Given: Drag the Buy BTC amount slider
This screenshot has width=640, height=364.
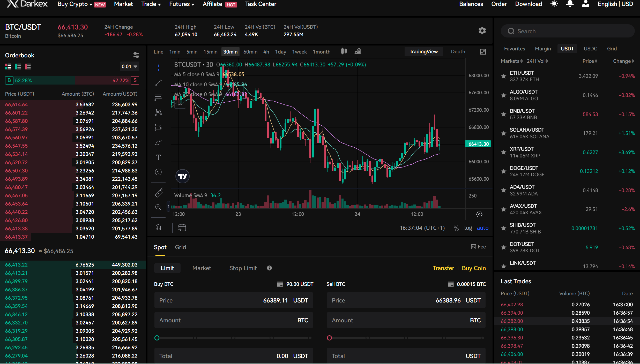Looking at the screenshot, I should pyautogui.click(x=157, y=337).
